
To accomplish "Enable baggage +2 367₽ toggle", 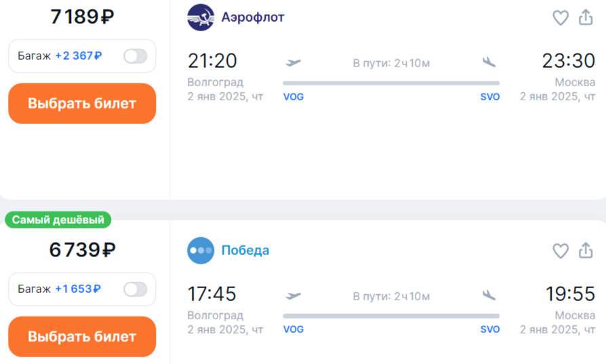I will pos(135,56).
